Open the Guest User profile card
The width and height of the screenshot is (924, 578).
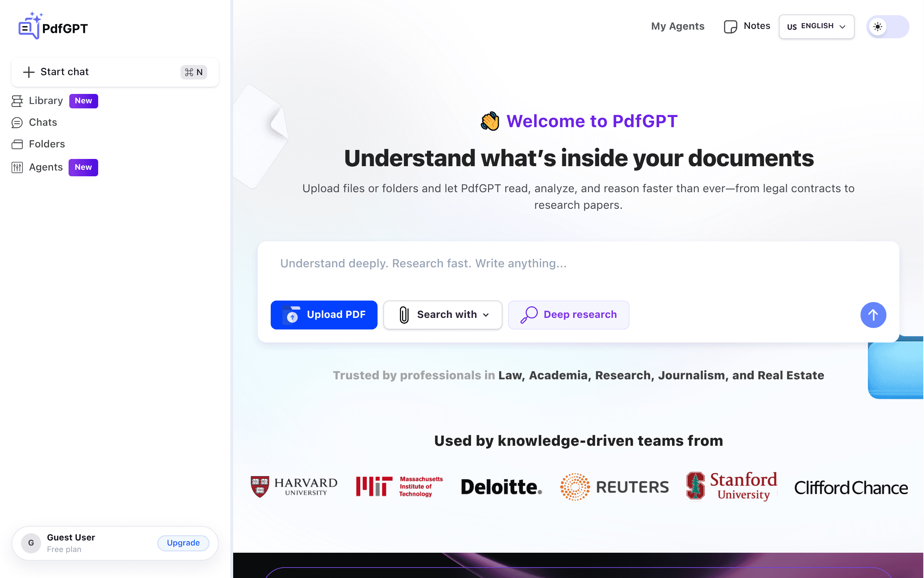tap(115, 543)
